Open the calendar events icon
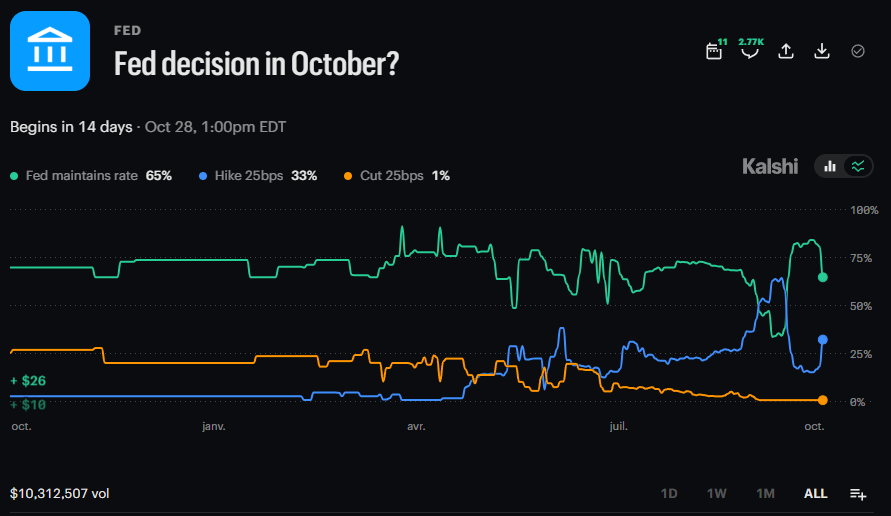The image size is (891, 516). coord(714,51)
